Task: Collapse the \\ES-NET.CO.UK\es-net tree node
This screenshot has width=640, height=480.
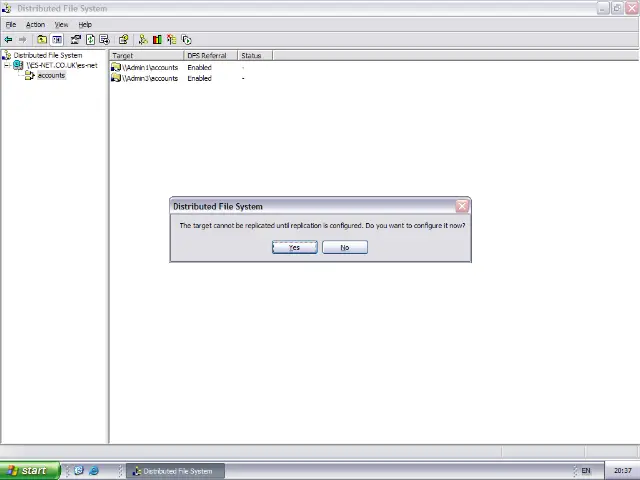Action: [x=7, y=65]
